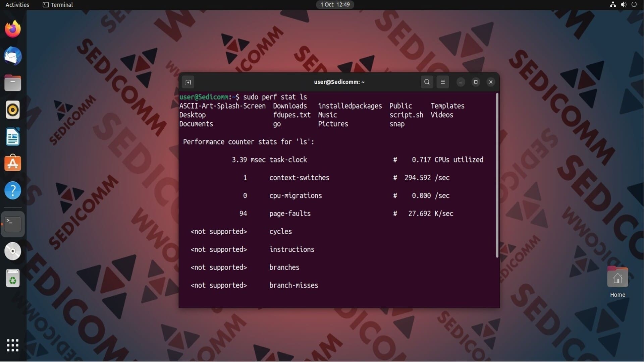The height and width of the screenshot is (362, 644).
Task: Open the Terminal app menu in the top bar
Action: tap(58, 5)
